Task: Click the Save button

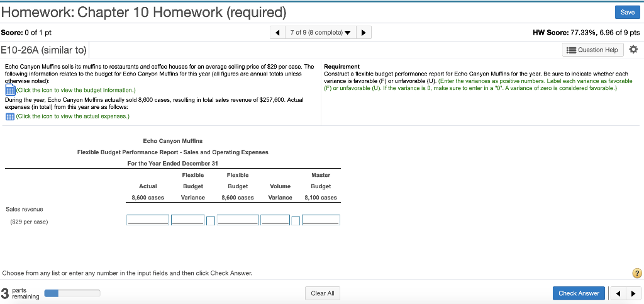Action: click(627, 13)
